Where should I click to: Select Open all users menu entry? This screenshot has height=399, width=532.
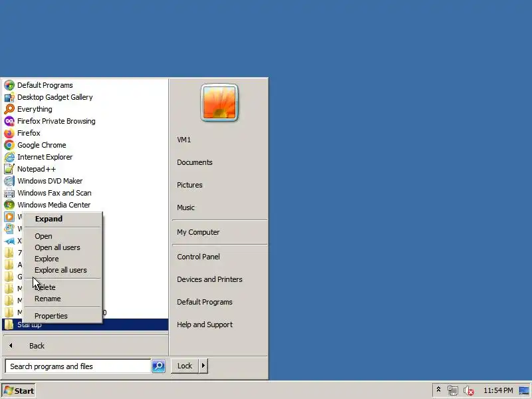tap(57, 247)
